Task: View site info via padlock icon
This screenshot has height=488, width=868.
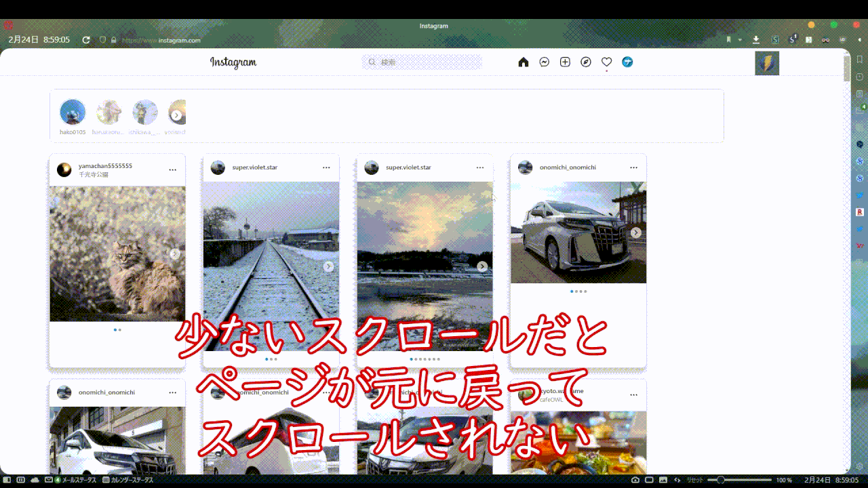Action: (114, 40)
